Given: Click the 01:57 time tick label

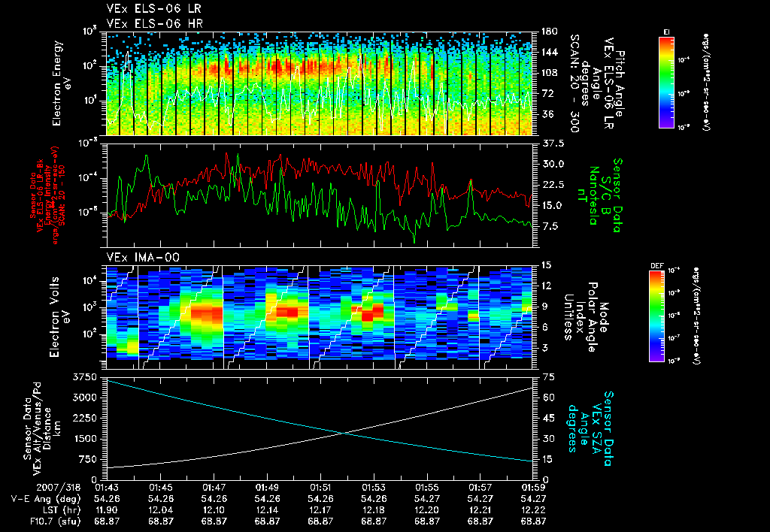Looking at the screenshot, I should (x=480, y=488).
